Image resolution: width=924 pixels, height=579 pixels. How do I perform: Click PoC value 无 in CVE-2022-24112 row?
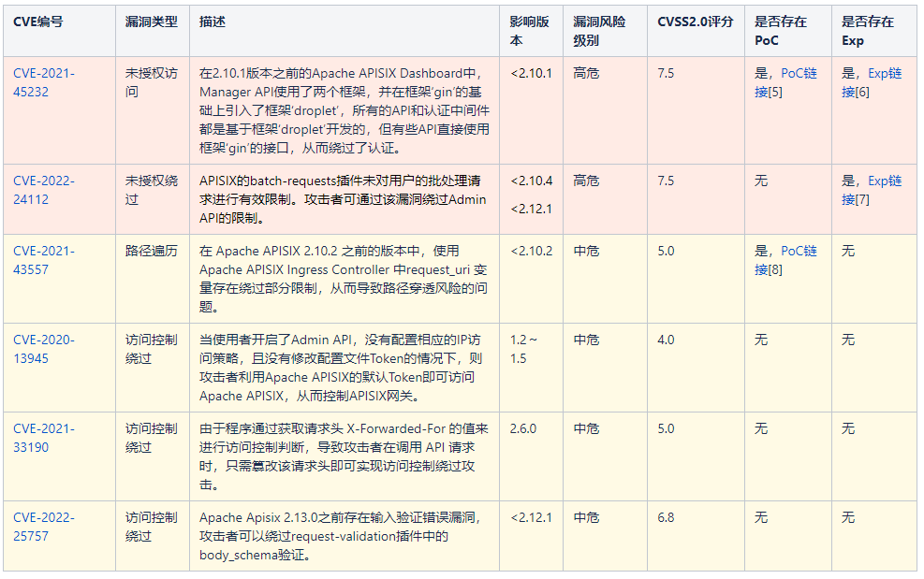[761, 181]
